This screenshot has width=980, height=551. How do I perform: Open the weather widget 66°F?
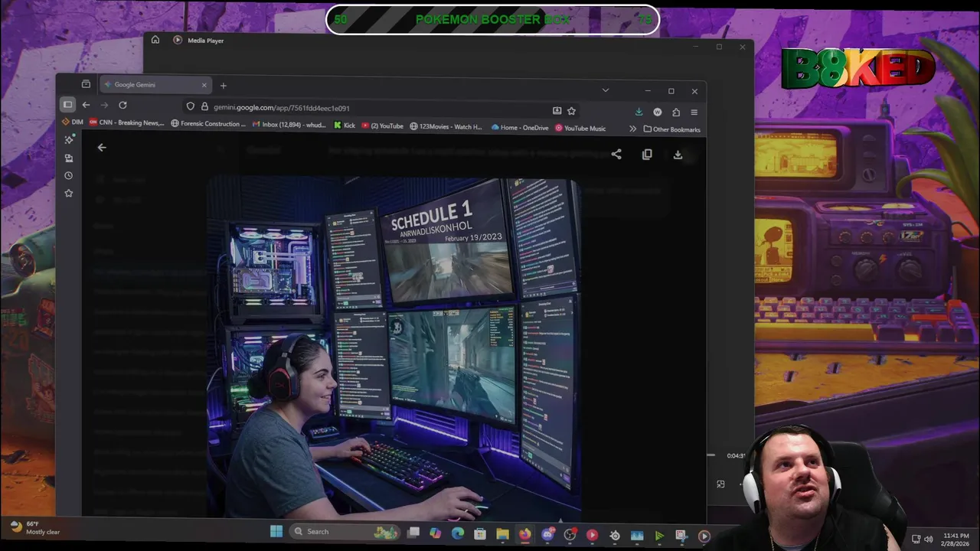pyautogui.click(x=34, y=528)
